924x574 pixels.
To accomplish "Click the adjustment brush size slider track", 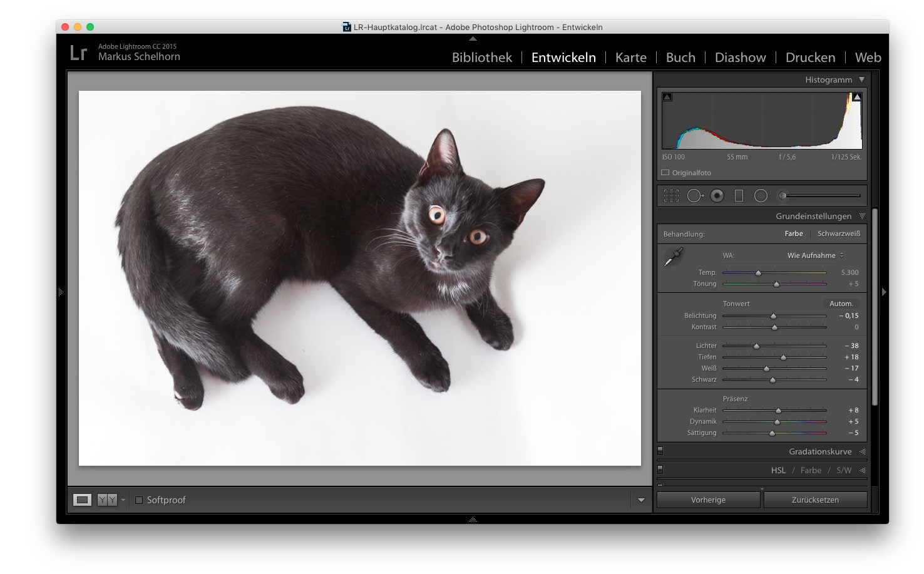I will coord(822,196).
